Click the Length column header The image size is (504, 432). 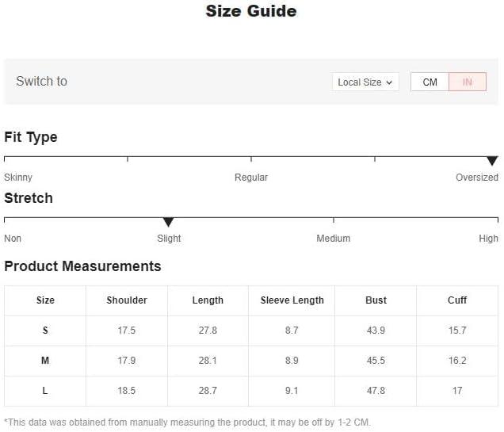point(208,300)
